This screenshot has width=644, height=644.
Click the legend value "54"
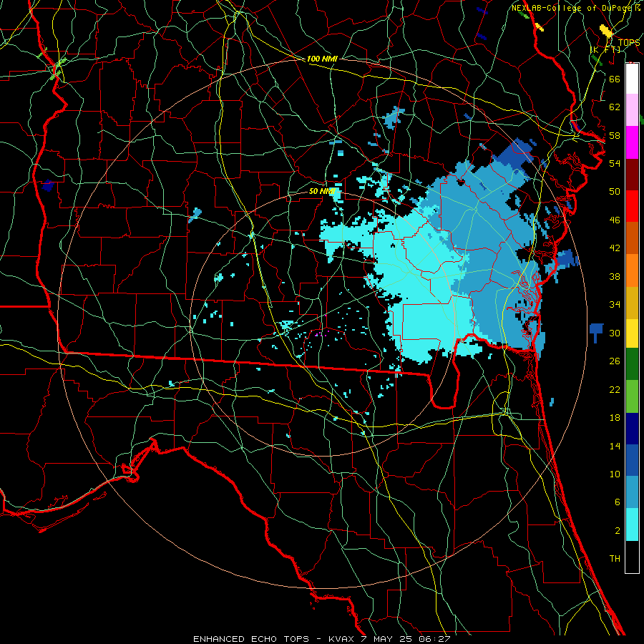615,163
